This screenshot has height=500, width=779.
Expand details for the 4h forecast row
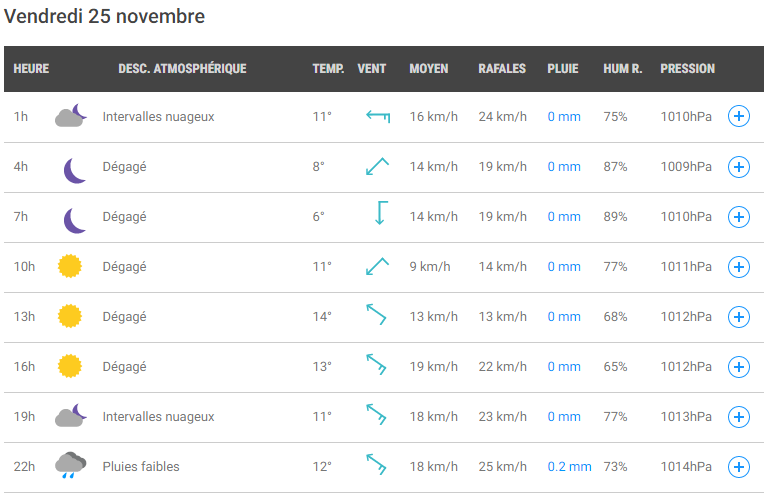(738, 167)
